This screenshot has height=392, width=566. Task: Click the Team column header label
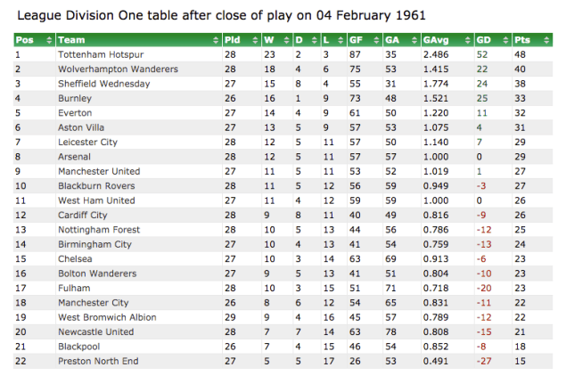71,40
